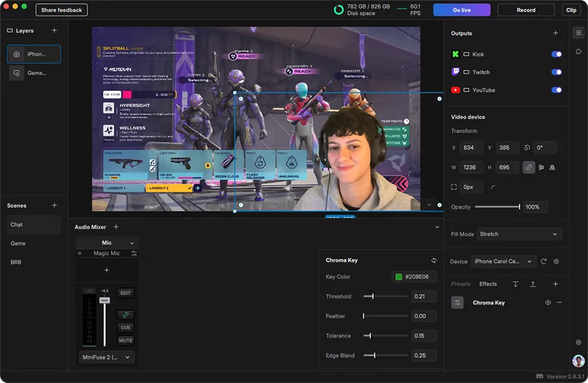Import an effect using the download icon

click(515, 284)
